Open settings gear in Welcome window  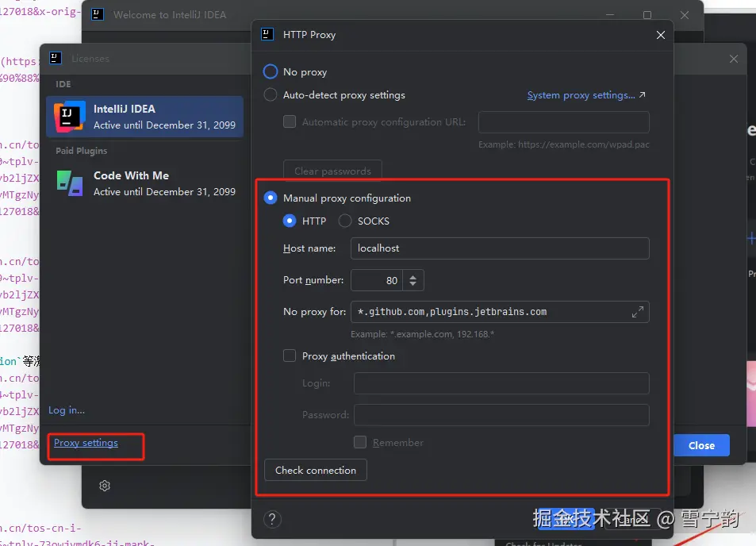[105, 486]
